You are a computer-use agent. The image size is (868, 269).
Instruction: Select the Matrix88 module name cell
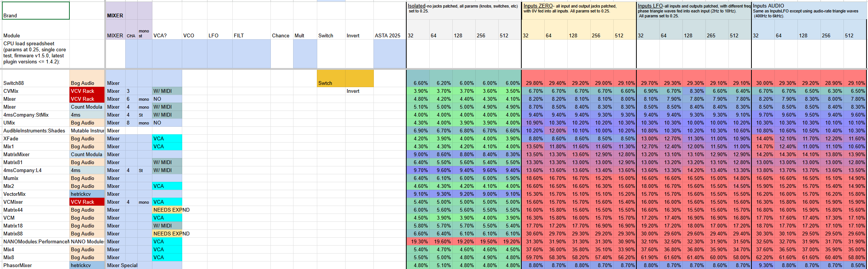[x=35, y=234]
